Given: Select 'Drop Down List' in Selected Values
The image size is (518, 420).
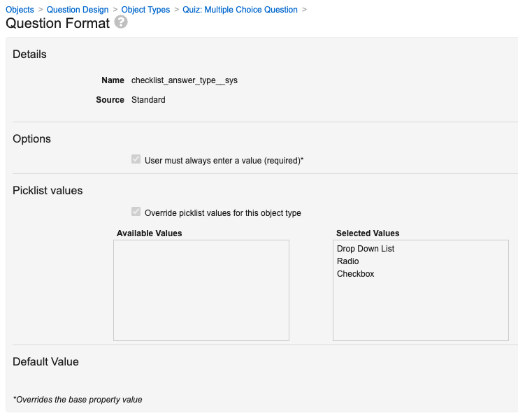Looking at the screenshot, I should [x=366, y=249].
